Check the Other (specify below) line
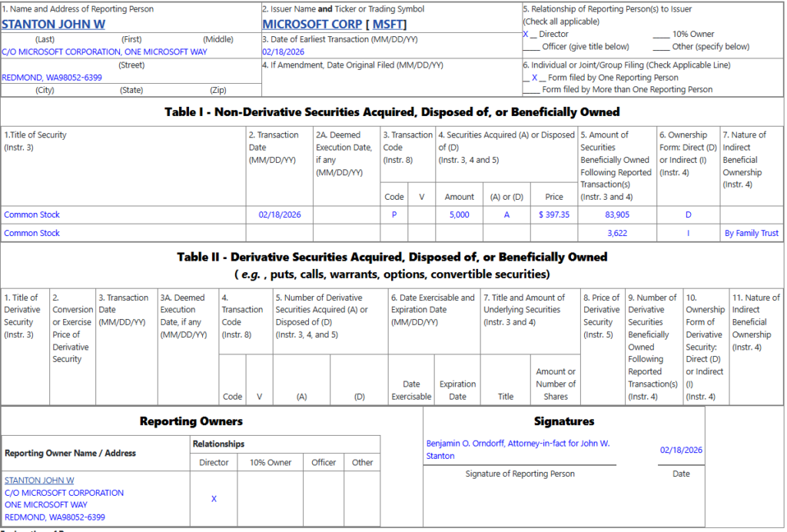787x532 pixels. 660,46
